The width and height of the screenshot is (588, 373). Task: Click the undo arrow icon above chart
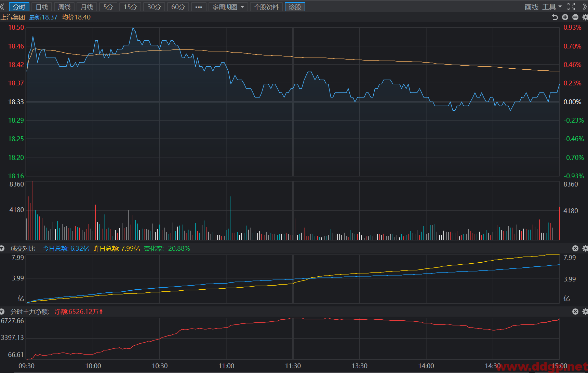[x=554, y=17]
